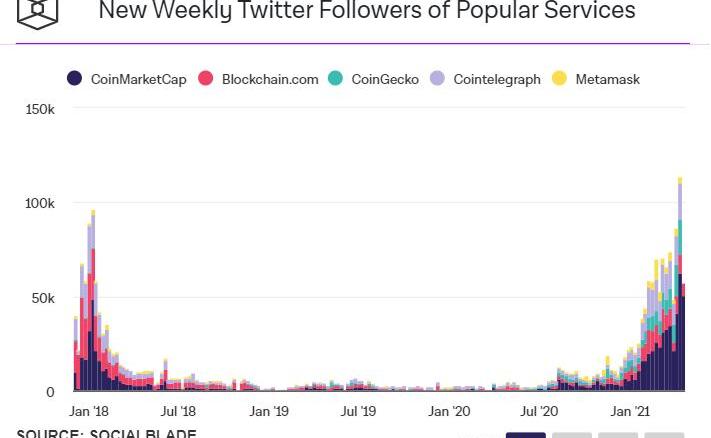Toggle Cointelegraph legend label
Viewport: 711px width, 438px height.
497,79
